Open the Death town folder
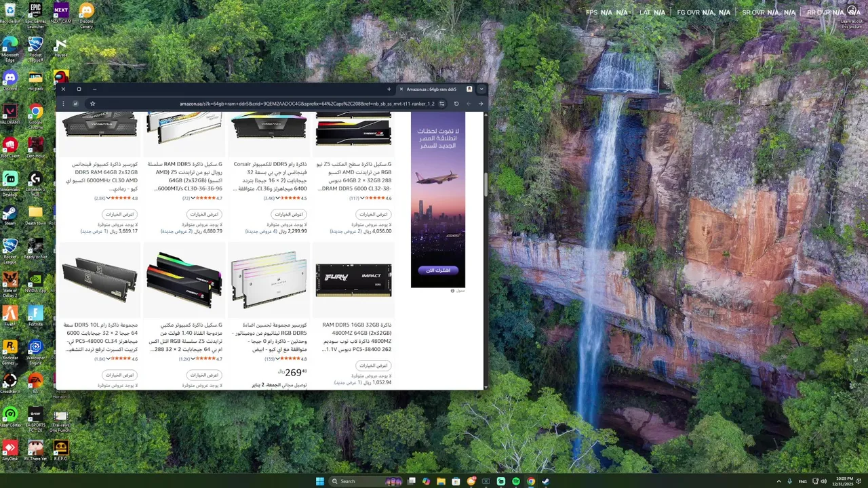 [x=35, y=216]
